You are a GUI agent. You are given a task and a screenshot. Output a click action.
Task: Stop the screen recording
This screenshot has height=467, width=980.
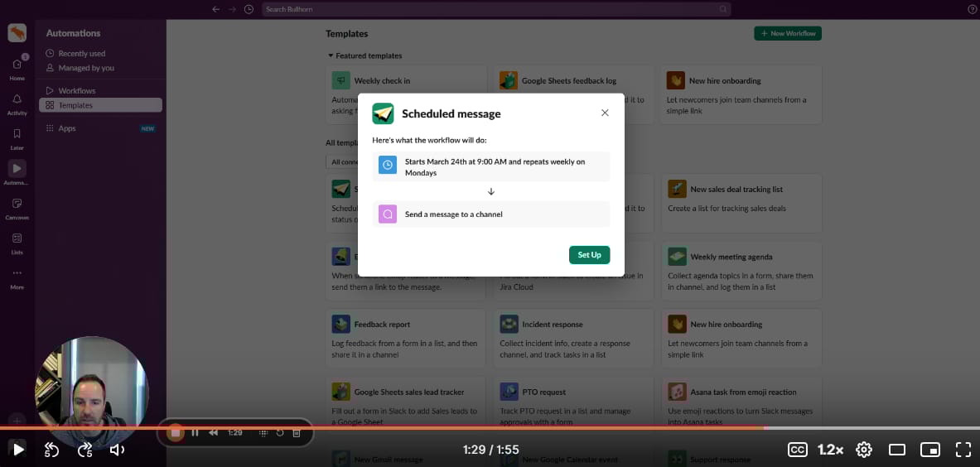pos(176,433)
